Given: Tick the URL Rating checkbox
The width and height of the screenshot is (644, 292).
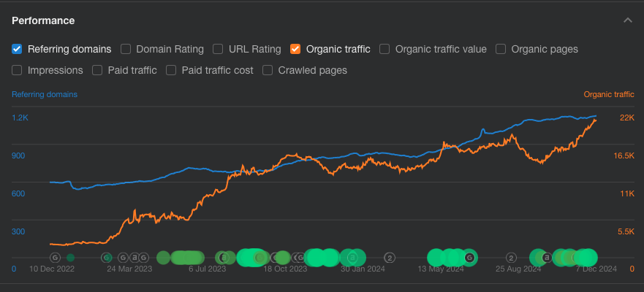Looking at the screenshot, I should tap(218, 50).
